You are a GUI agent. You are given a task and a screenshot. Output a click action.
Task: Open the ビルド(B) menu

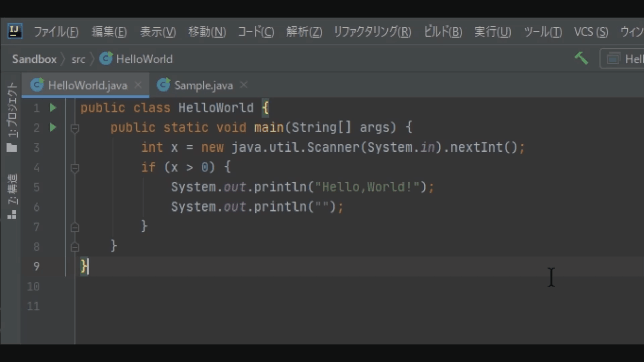click(x=443, y=32)
